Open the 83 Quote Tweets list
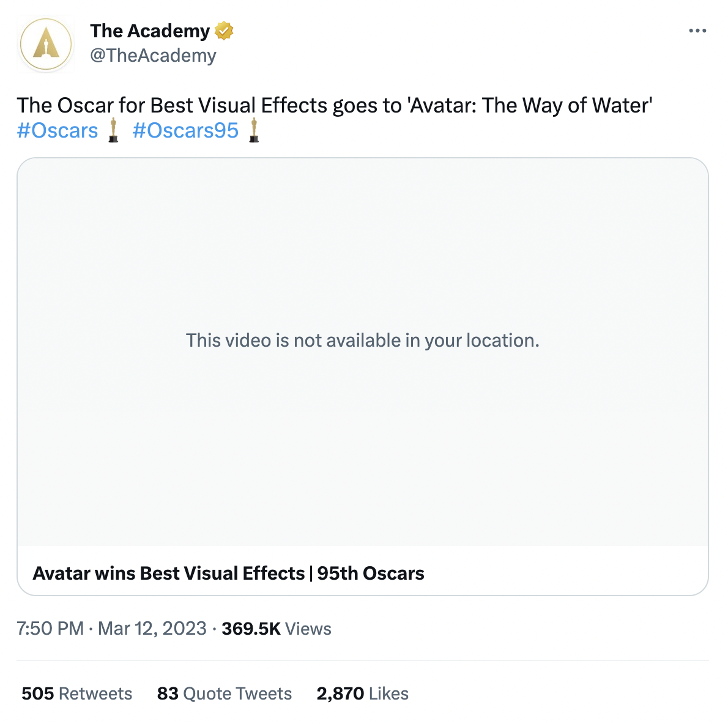Viewport: 728px width, 724px height. tap(225, 693)
